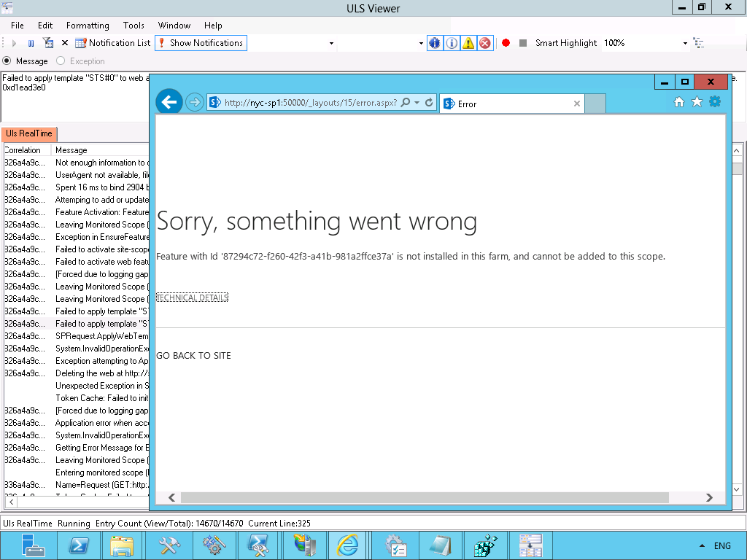
Task: Expand the first empty toolbar combo box
Action: tap(332, 43)
